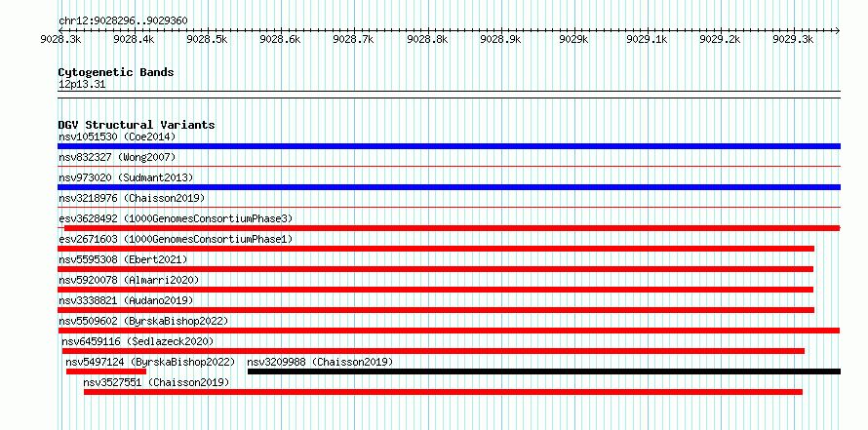Click the thin red nsv832327 variant line
This screenshot has height=430, width=868.
pos(449,167)
